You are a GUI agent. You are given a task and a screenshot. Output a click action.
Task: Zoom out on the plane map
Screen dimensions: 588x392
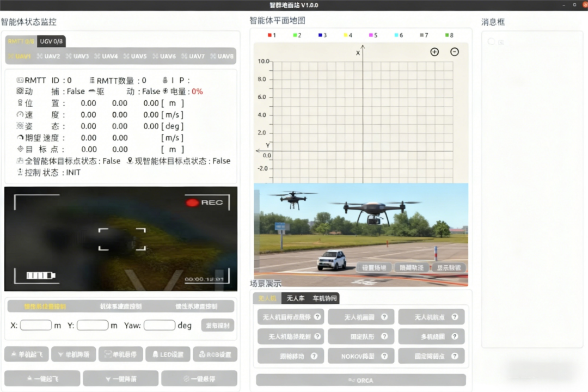point(455,52)
